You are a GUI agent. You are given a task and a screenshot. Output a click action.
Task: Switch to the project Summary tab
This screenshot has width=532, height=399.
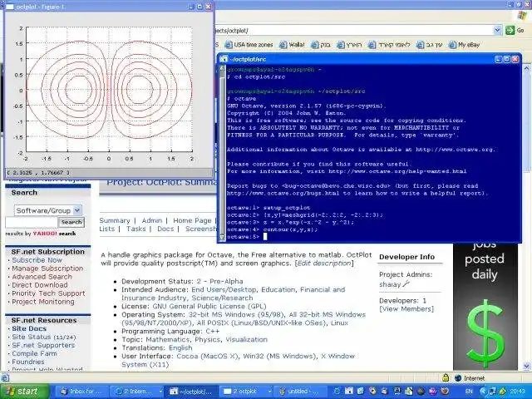[115, 220]
